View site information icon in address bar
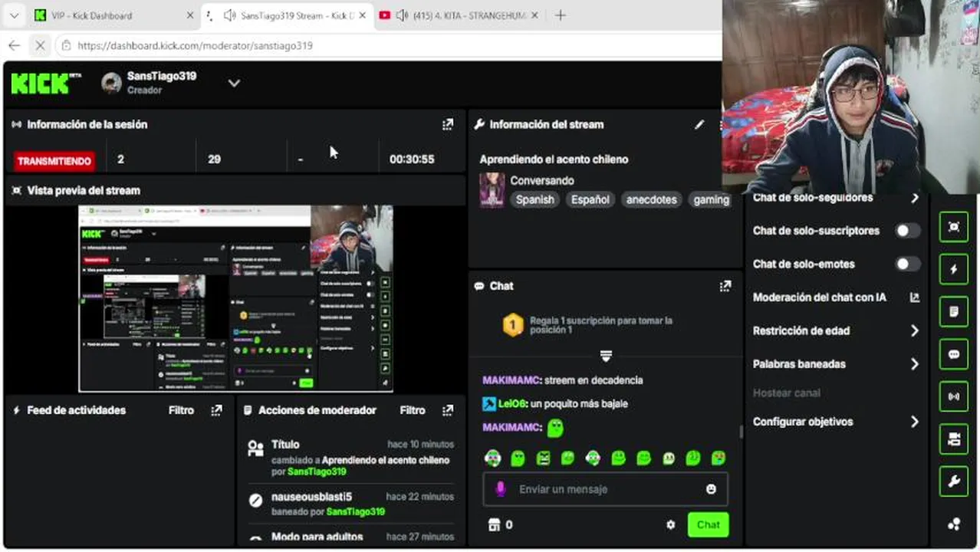The image size is (980, 552). point(66,45)
